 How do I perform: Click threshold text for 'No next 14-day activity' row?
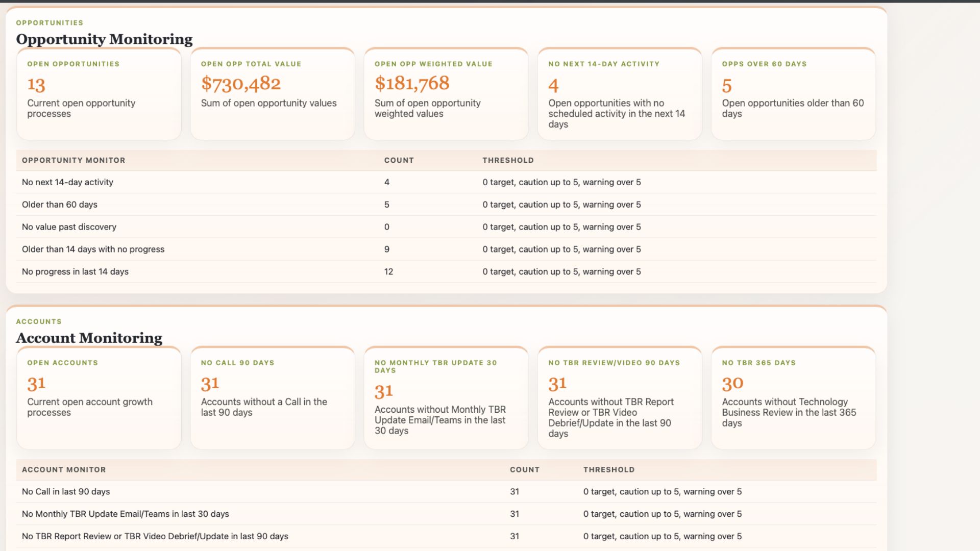tap(561, 182)
